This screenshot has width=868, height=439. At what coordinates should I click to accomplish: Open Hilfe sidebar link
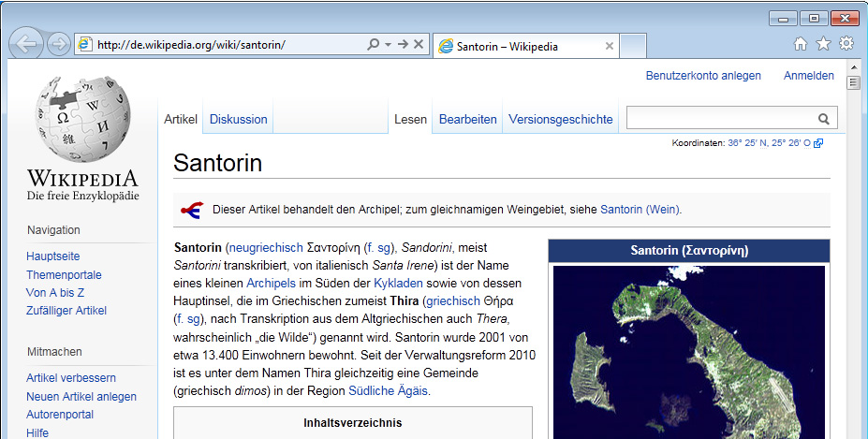coord(37,432)
